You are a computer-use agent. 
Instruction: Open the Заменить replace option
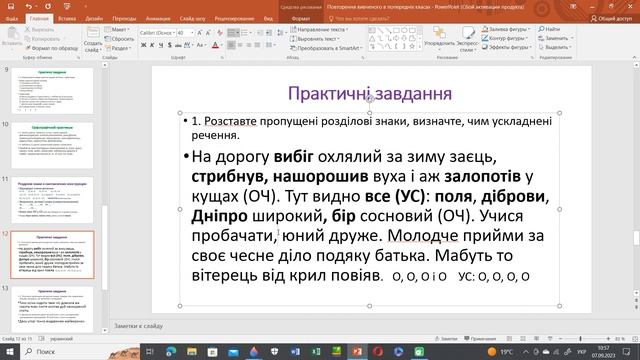coord(556,38)
